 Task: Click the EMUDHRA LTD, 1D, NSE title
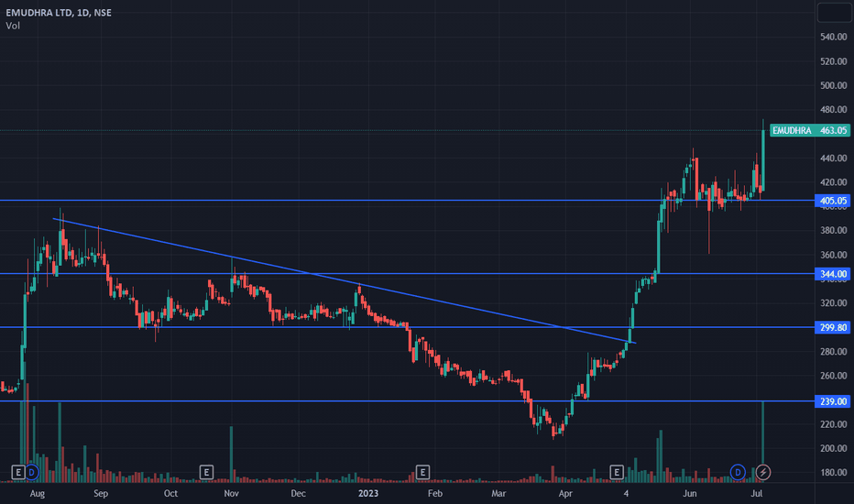click(59, 13)
